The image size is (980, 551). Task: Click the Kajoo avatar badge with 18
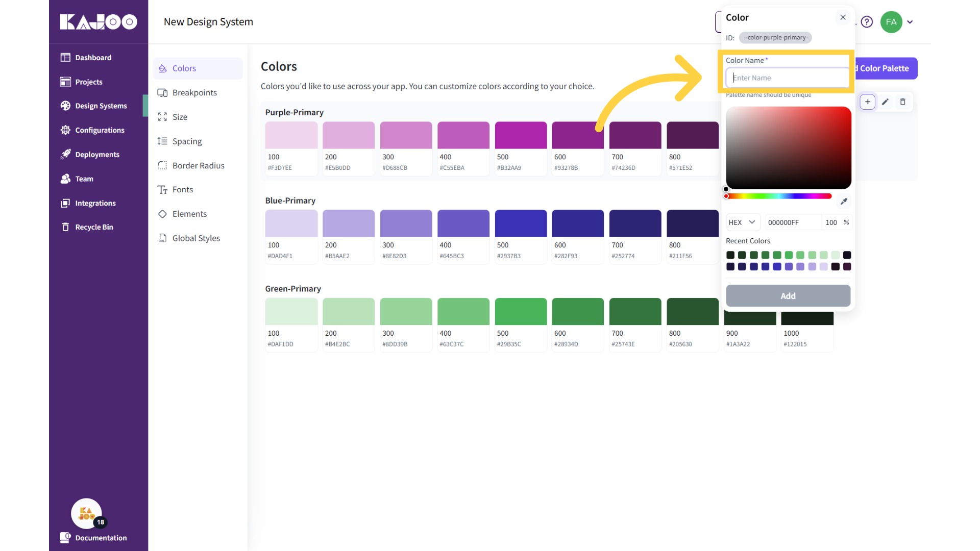(x=87, y=514)
